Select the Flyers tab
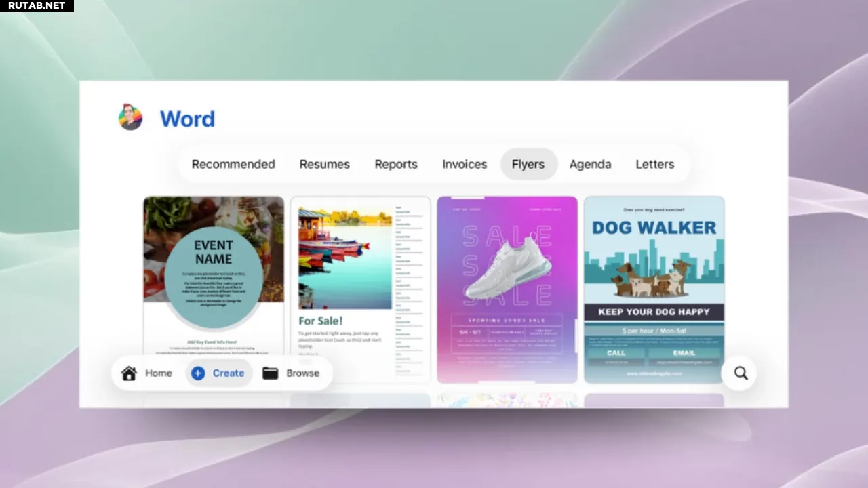 [x=528, y=164]
